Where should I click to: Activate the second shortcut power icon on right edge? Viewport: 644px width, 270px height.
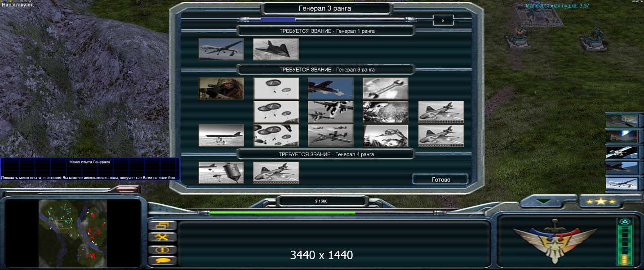[x=622, y=136]
